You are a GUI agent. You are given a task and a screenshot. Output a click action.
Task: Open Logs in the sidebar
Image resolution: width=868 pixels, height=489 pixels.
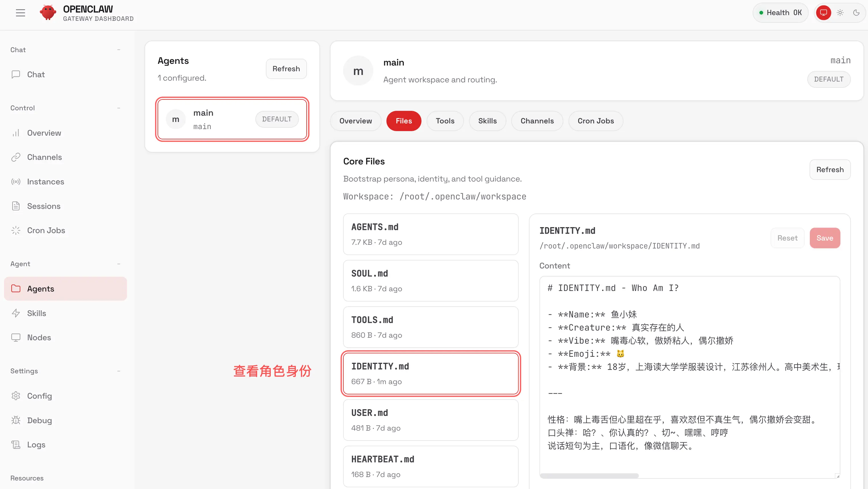(x=36, y=445)
